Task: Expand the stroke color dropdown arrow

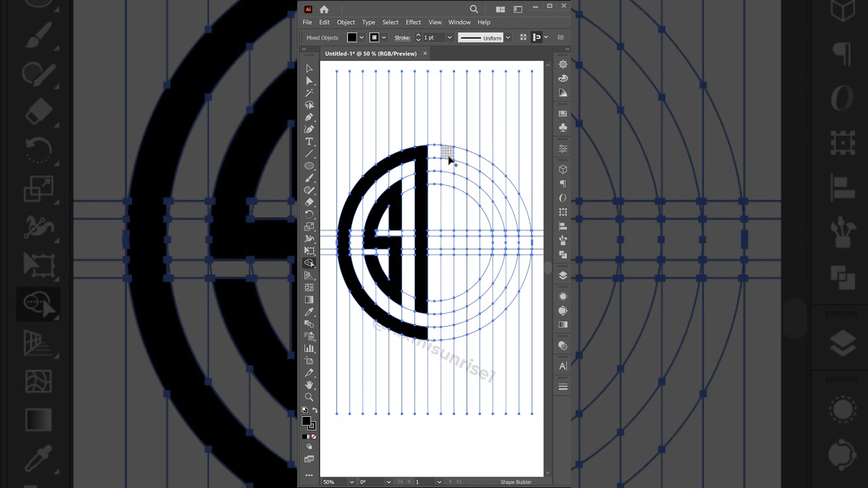Action: pos(384,37)
